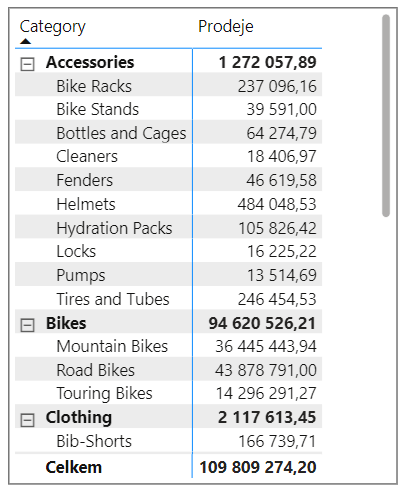Click the ascending sort arrow under Category
Screen dimensions: 407x491
click(x=25, y=41)
